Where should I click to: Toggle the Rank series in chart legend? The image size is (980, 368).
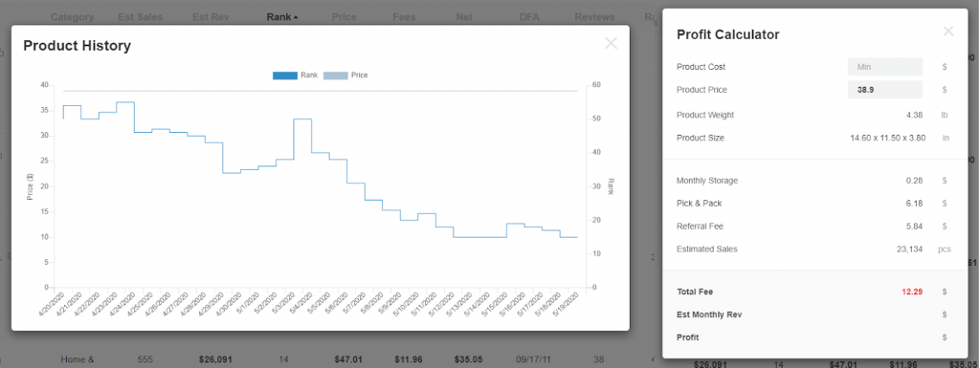295,75
